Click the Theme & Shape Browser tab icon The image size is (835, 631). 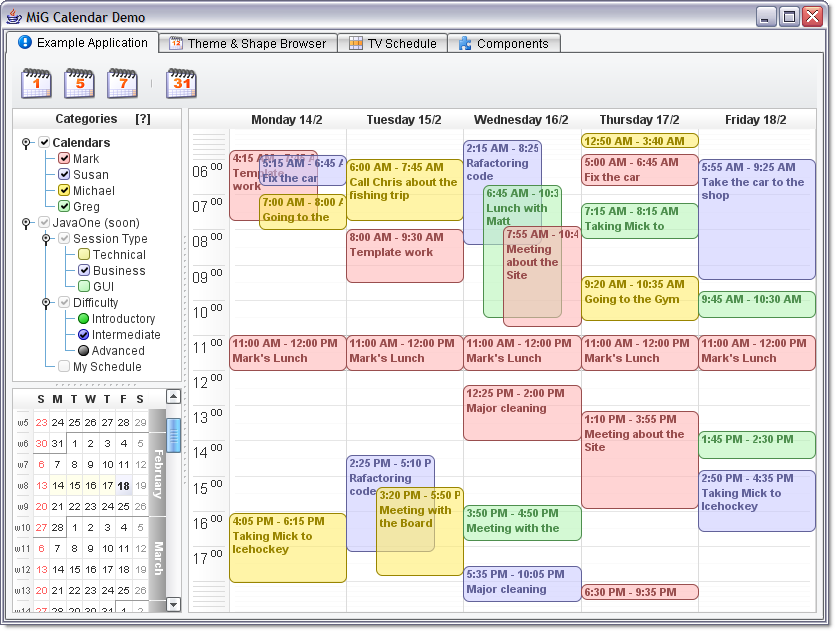pos(176,43)
